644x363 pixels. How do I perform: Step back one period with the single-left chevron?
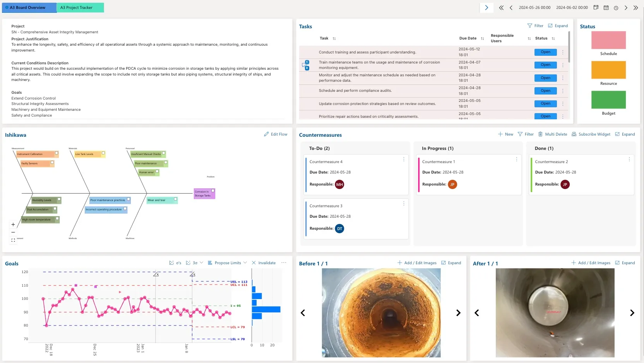tap(511, 8)
